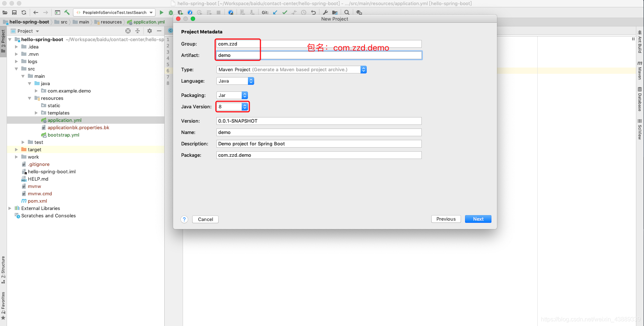This screenshot has height=326, width=644.
Task: Select bootstrap.yml in project tree
Action: 63,135
